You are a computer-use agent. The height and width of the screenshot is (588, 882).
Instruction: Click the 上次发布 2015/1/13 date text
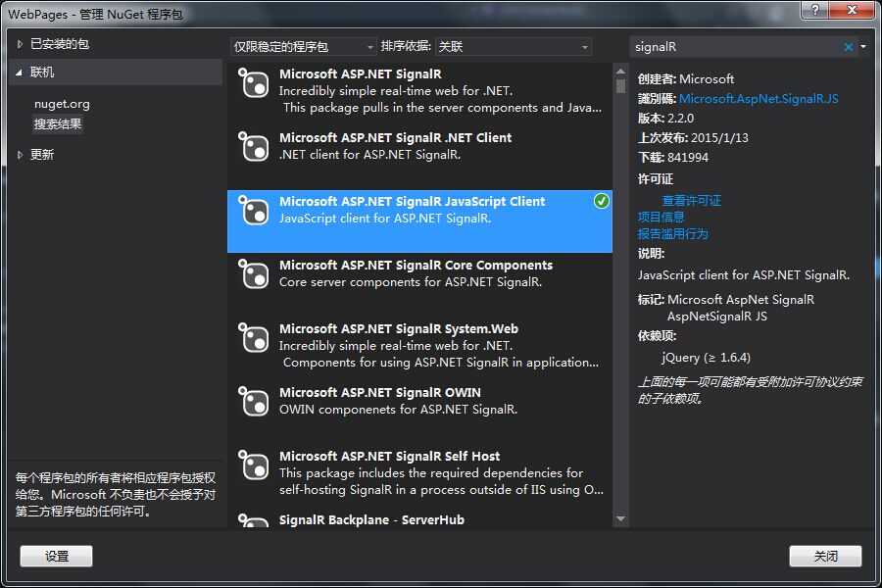[x=693, y=138]
